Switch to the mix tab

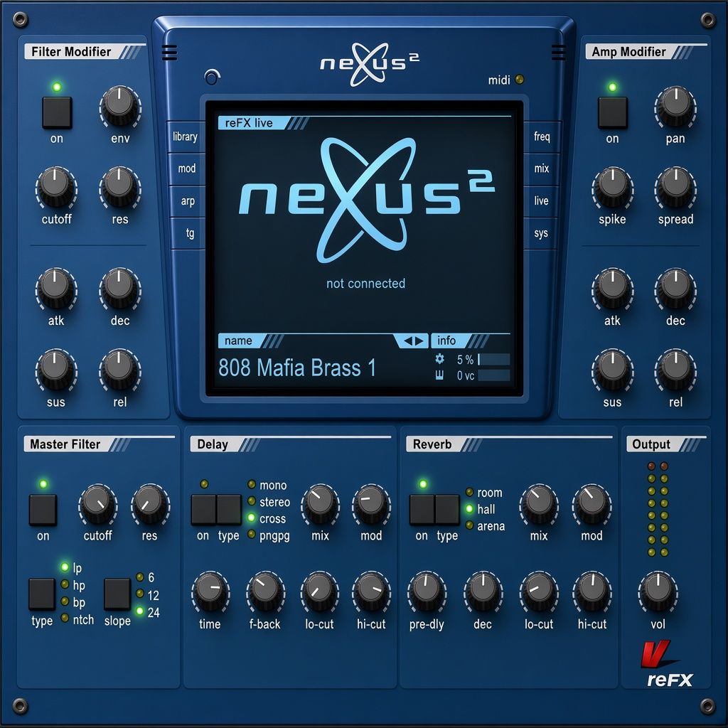[x=541, y=168]
